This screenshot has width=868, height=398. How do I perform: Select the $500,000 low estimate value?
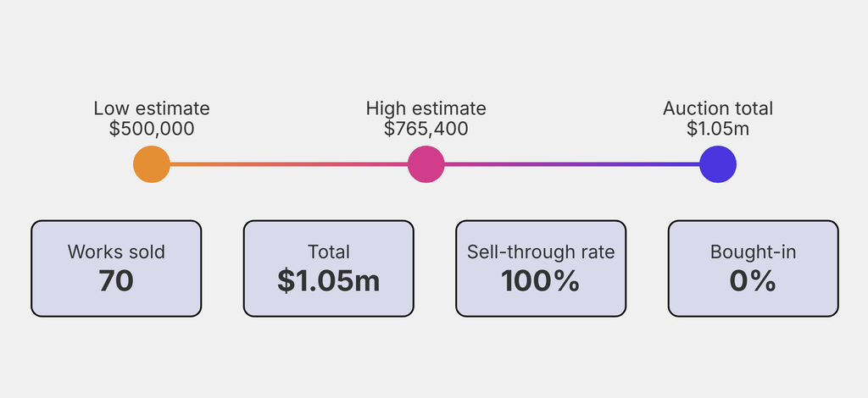[x=152, y=129]
